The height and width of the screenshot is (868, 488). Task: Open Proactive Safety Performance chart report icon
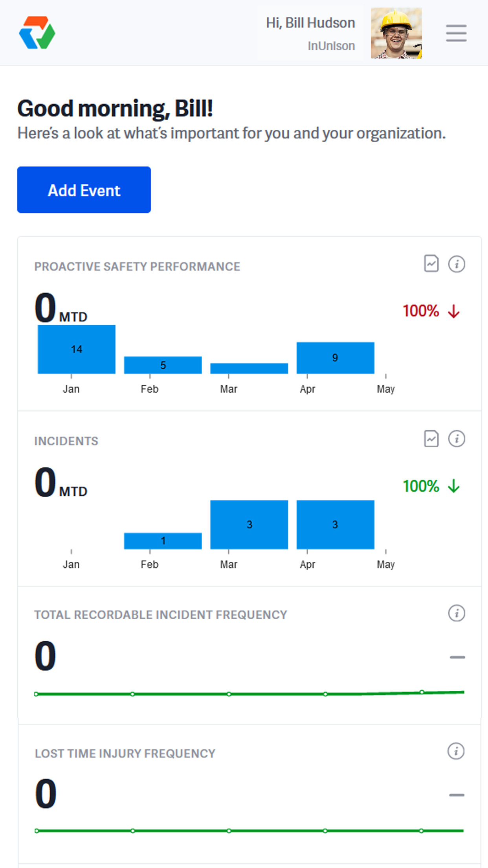431,264
